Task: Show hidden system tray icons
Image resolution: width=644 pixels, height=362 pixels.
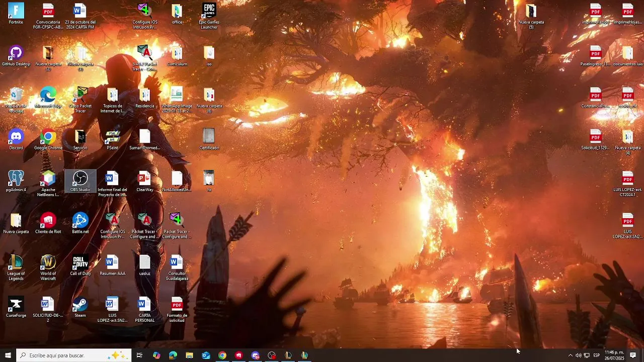Action: click(x=570, y=355)
